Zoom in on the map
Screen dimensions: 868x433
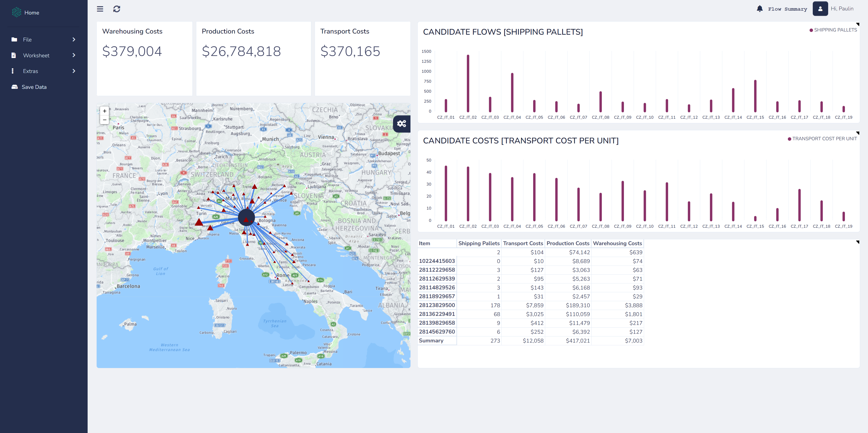(104, 111)
